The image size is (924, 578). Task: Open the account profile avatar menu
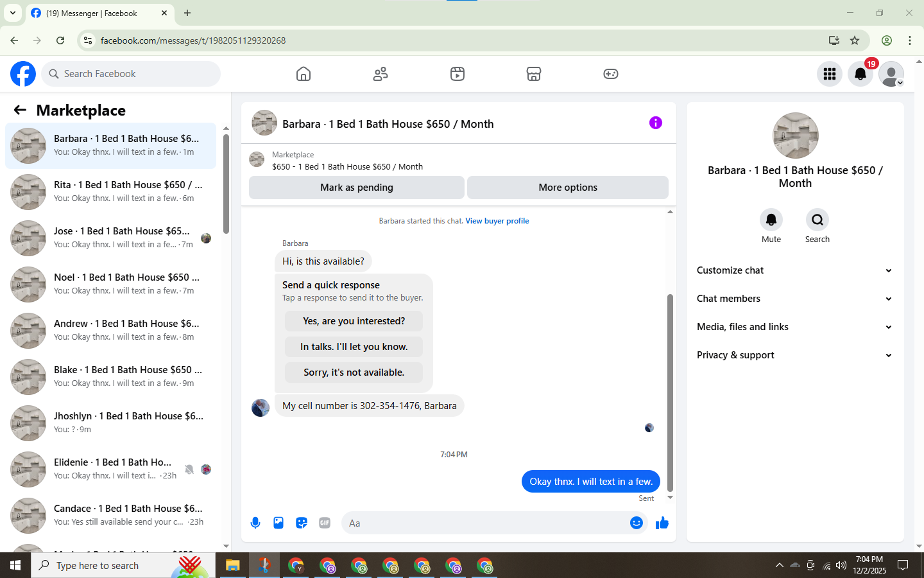tap(891, 74)
